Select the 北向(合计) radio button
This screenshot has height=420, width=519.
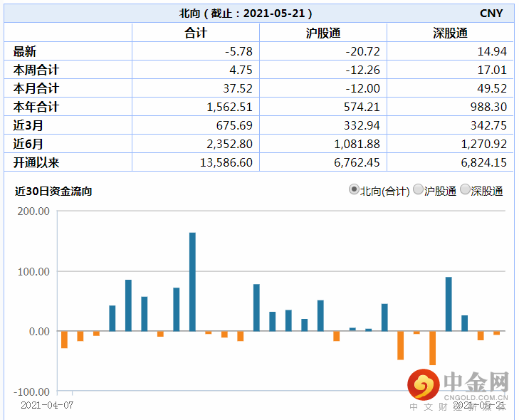click(x=354, y=189)
